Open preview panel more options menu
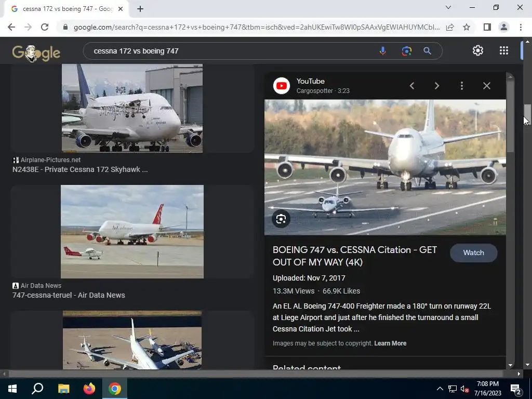The height and width of the screenshot is (399, 532). coord(462,86)
